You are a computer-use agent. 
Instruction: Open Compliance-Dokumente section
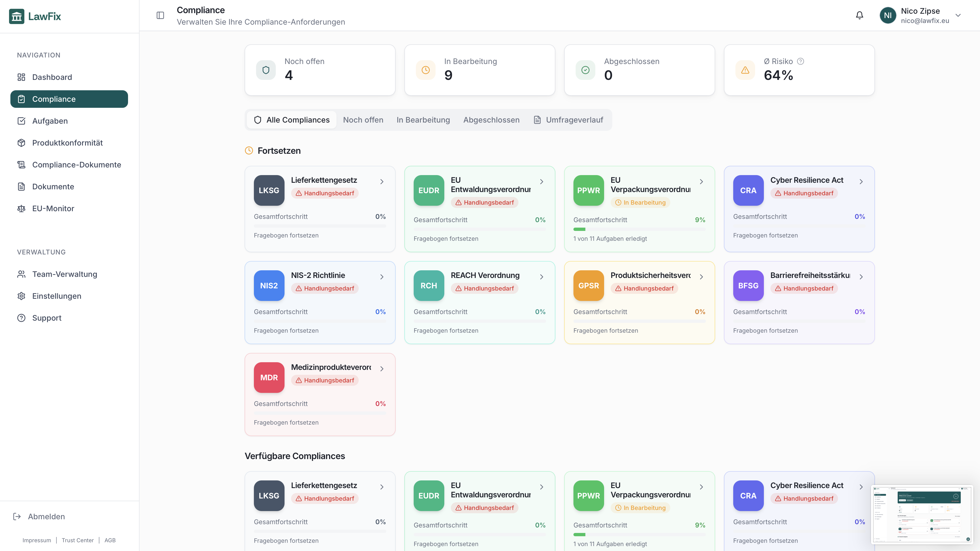point(69,164)
